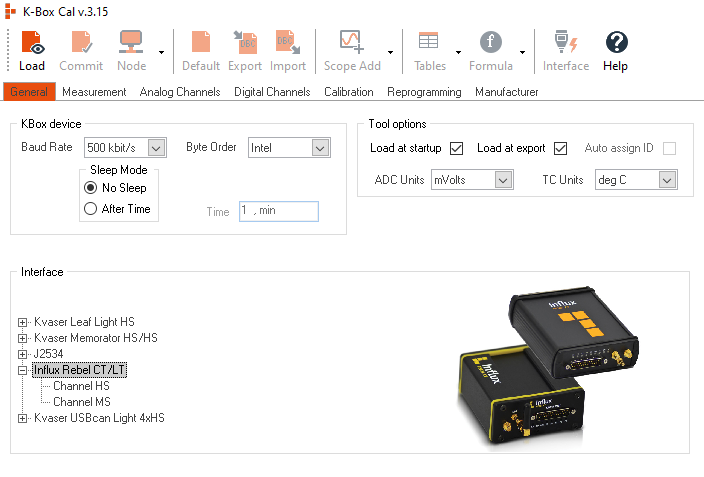
Task: Switch to the Measurement tab
Action: click(x=94, y=92)
